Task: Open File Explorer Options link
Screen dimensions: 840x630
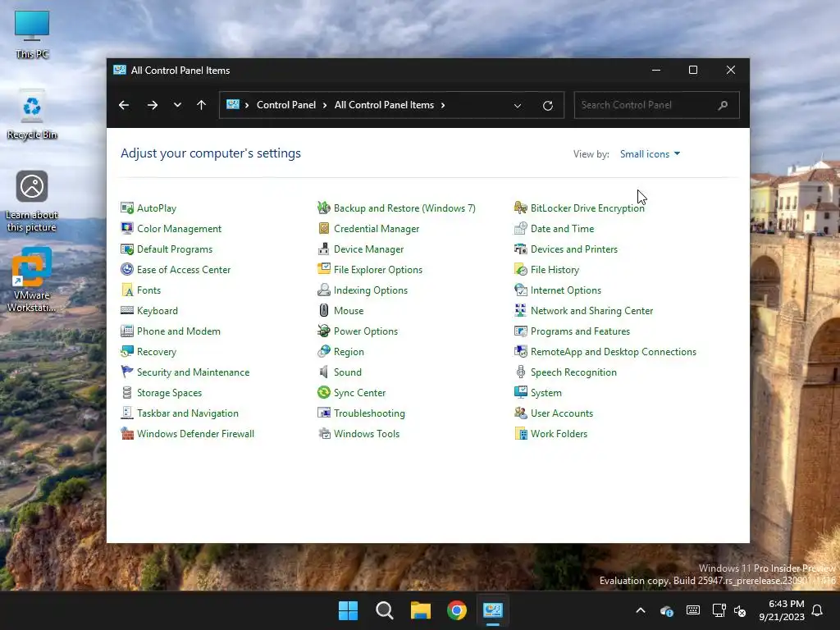Action: (377, 269)
